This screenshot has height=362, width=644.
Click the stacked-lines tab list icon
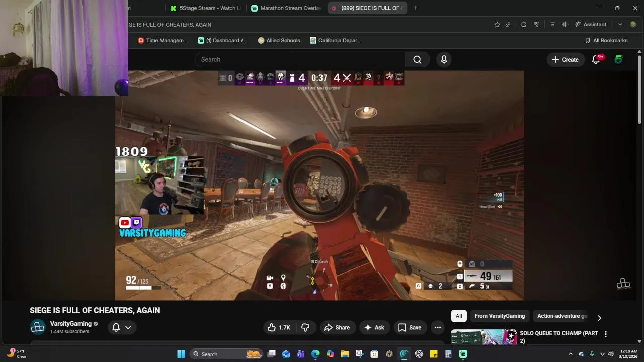point(552,24)
